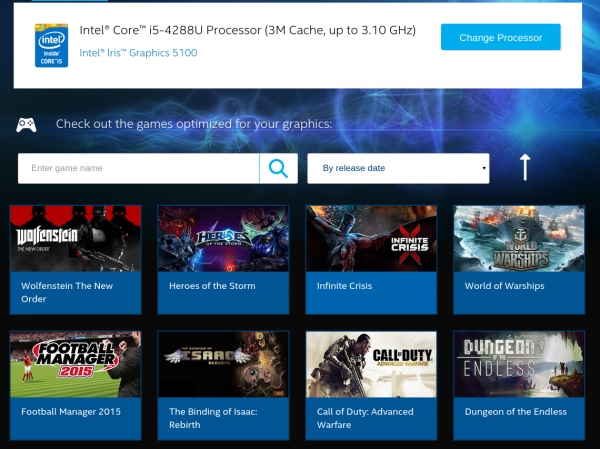Open the Infinite Crisis cover image
The height and width of the screenshot is (449, 600).
click(371, 239)
